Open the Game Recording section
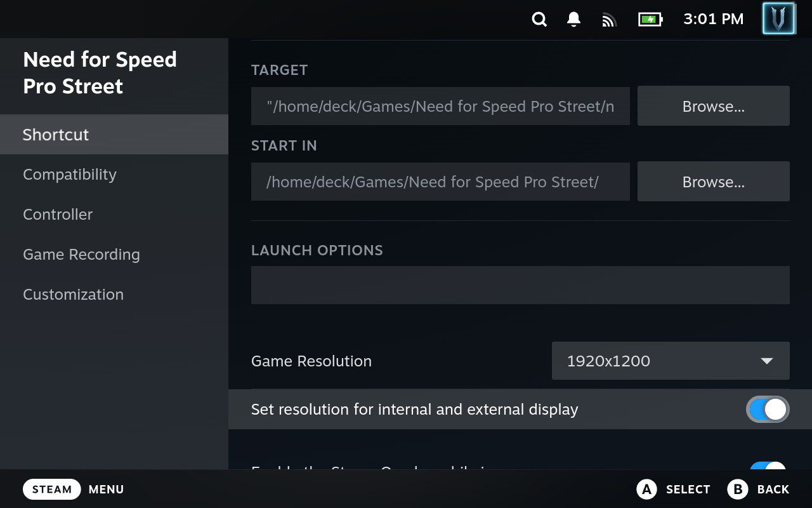Image resolution: width=812 pixels, height=508 pixels. 81,254
